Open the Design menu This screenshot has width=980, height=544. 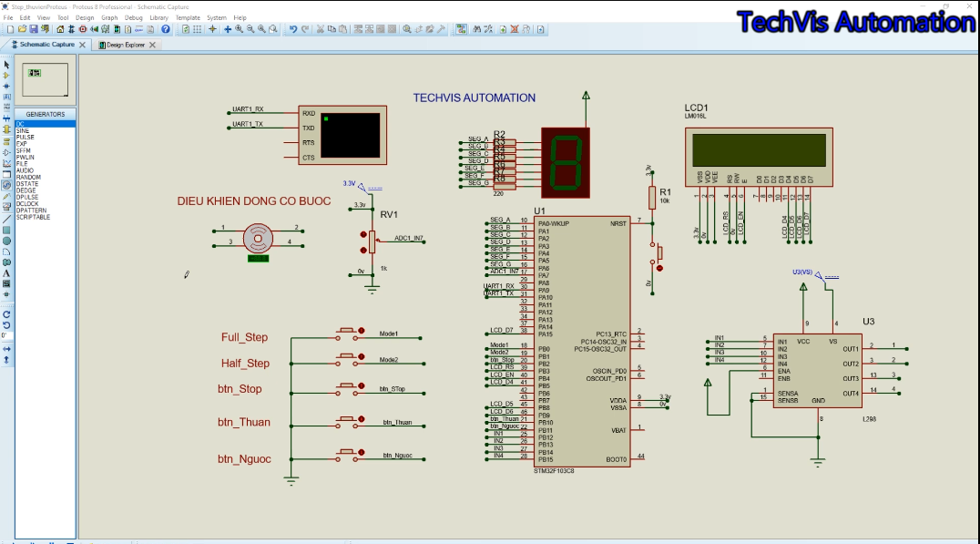[x=85, y=18]
